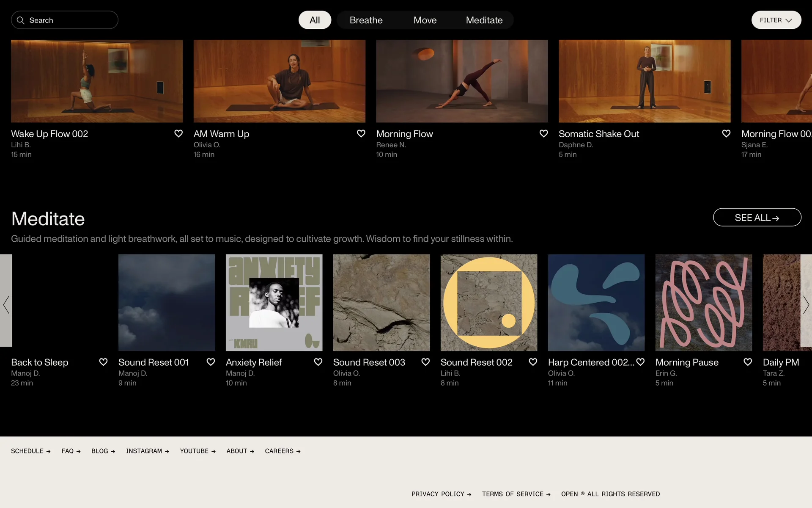
Task: Open the CAREERS footer link
Action: (283, 451)
